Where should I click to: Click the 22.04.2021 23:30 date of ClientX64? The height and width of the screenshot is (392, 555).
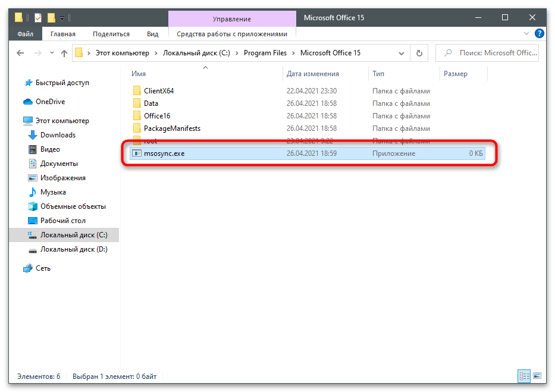312,91
